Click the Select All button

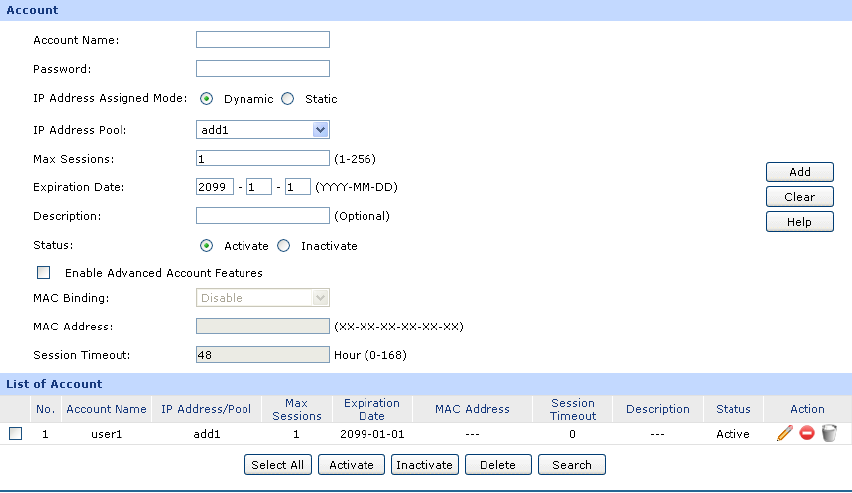(x=278, y=465)
